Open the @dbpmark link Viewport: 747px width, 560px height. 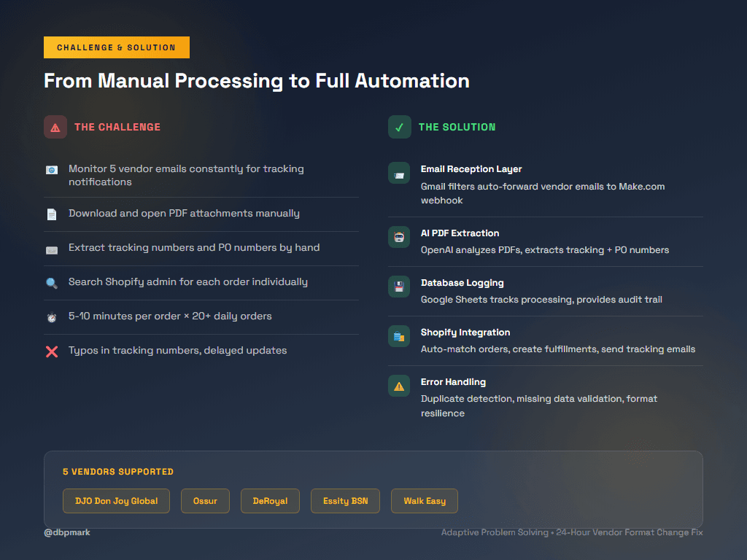click(66, 532)
